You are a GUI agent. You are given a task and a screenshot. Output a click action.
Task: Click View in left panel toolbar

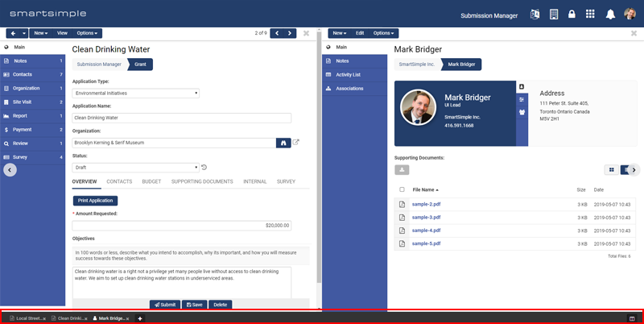(x=62, y=33)
